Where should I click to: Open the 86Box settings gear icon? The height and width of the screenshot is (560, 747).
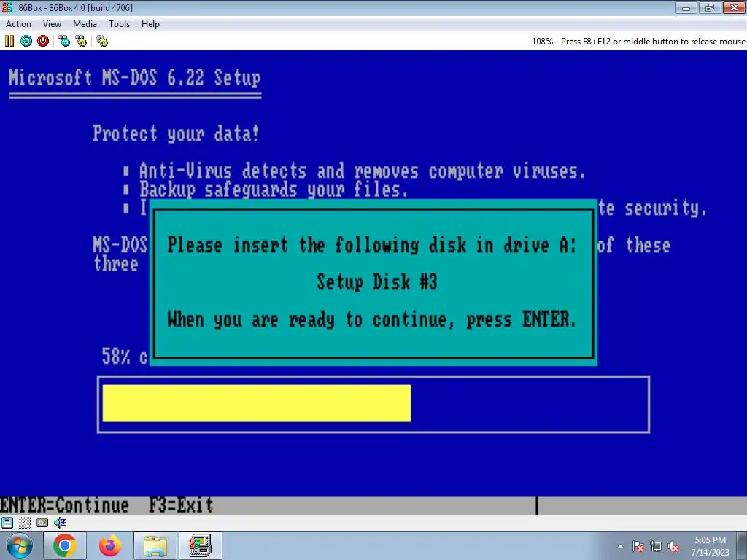click(x=102, y=41)
